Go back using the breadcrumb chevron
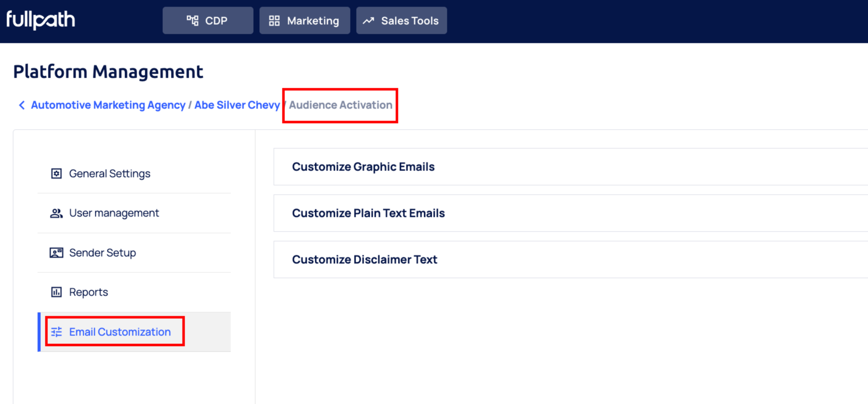 click(22, 105)
